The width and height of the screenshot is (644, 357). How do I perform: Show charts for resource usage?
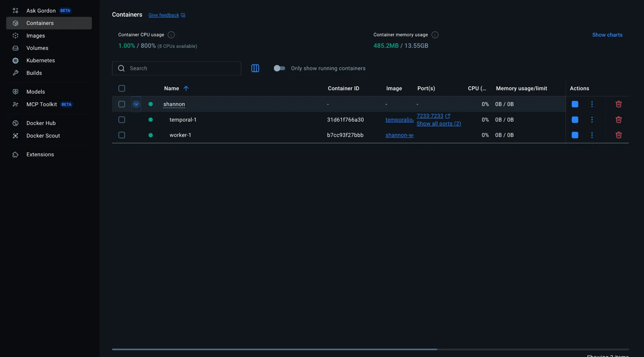pyautogui.click(x=607, y=35)
